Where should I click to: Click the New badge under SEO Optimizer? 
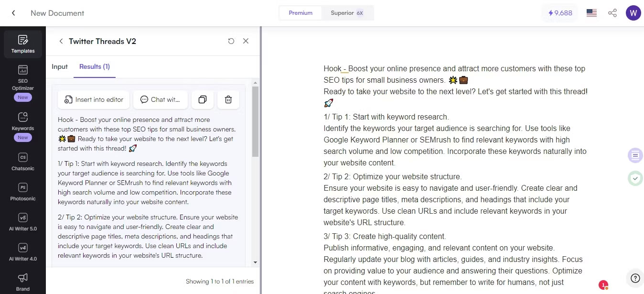23,97
